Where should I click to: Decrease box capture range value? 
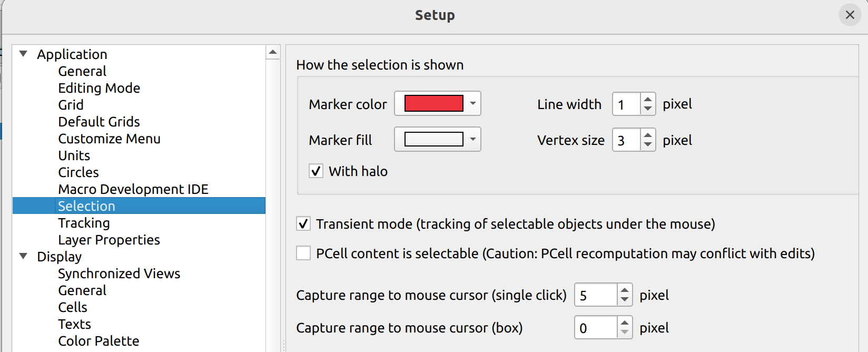(625, 333)
